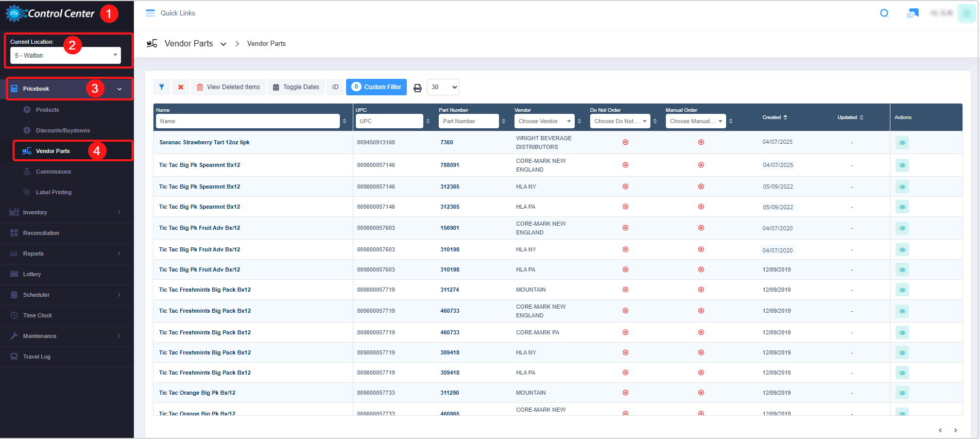This screenshot has height=439, width=980.
Task: Toggle Do Not Order for Saranac Strawberry Tart
Action: click(625, 142)
